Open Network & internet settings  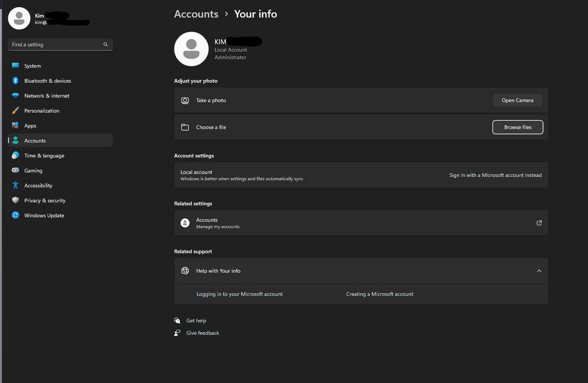(60, 96)
